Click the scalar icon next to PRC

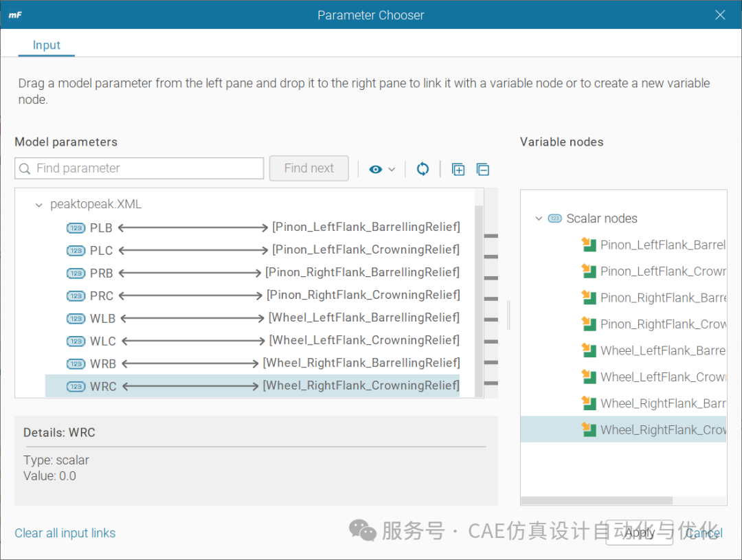(x=76, y=296)
